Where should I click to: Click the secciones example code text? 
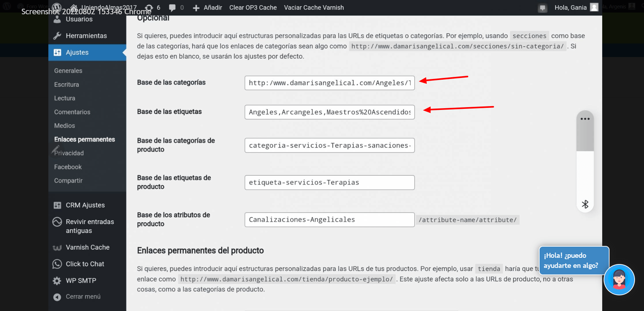click(x=529, y=36)
